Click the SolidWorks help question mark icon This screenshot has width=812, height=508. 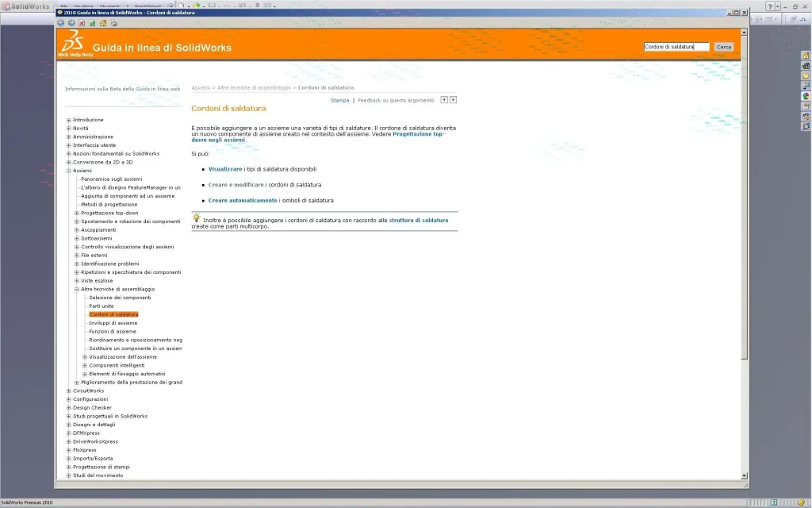(770, 6)
